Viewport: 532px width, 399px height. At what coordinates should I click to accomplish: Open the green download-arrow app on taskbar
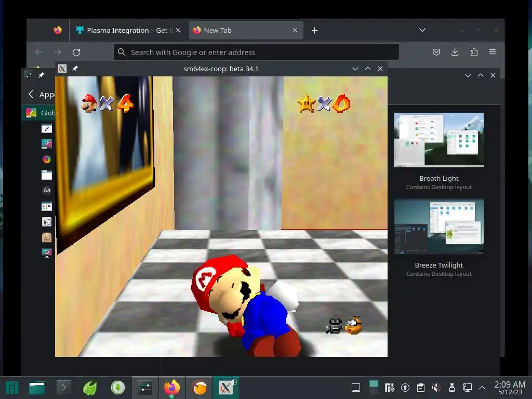click(118, 388)
